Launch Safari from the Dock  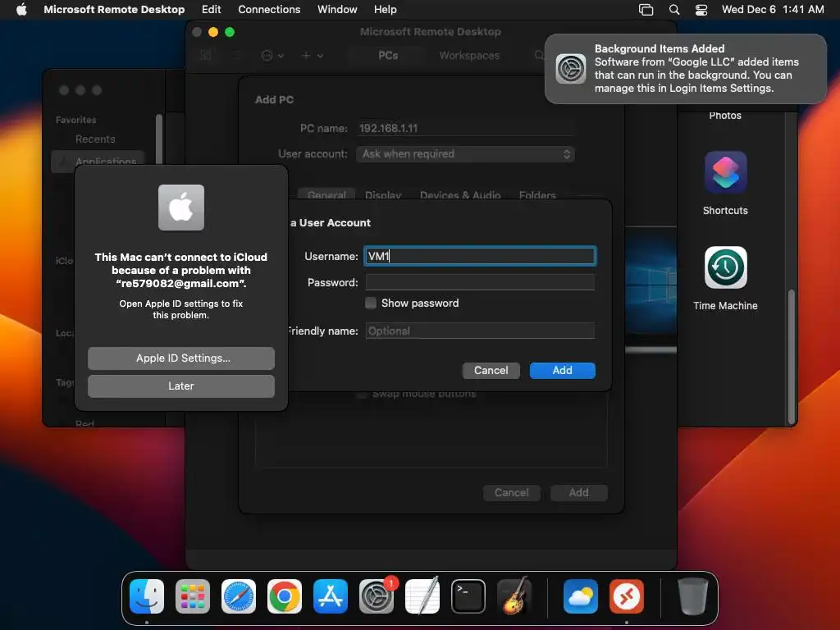coord(239,596)
